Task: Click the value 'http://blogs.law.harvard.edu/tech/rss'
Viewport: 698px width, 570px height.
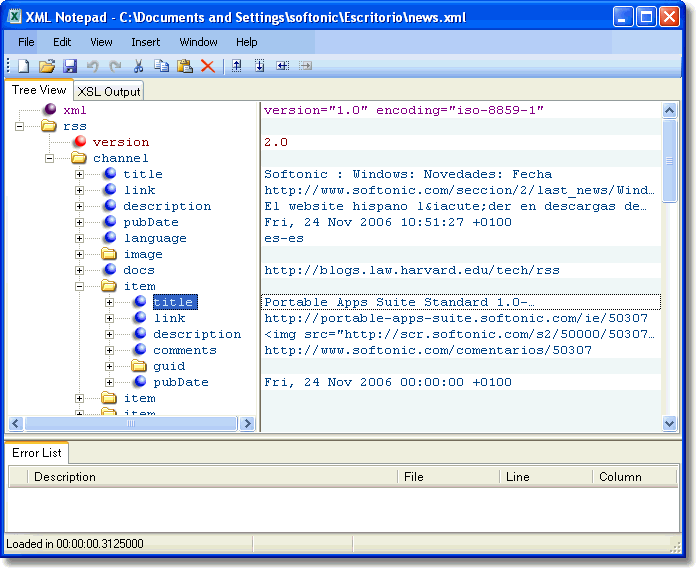Action: click(x=412, y=270)
